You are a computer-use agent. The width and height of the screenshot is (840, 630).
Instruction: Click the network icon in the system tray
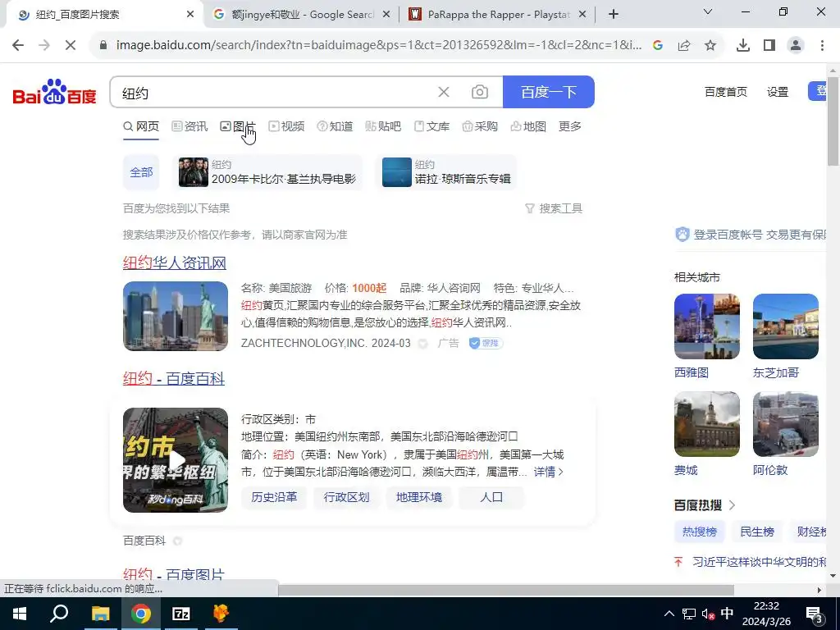coord(689,614)
